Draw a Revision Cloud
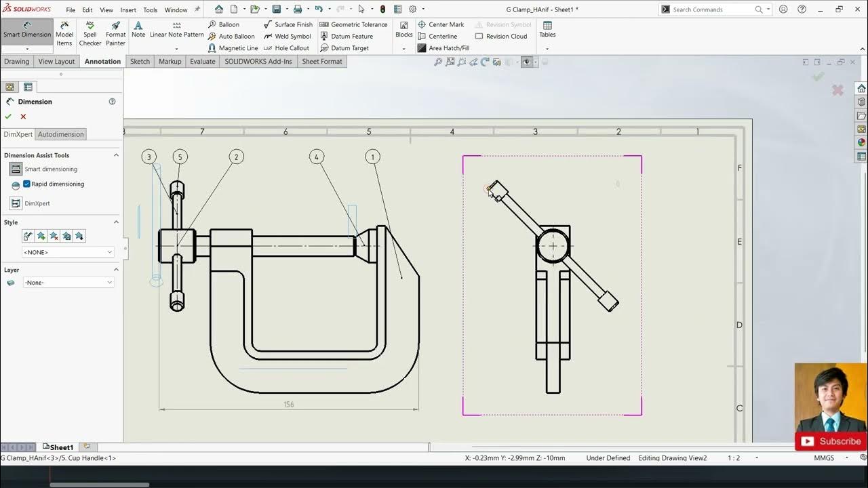This screenshot has height=488, width=868. [501, 37]
